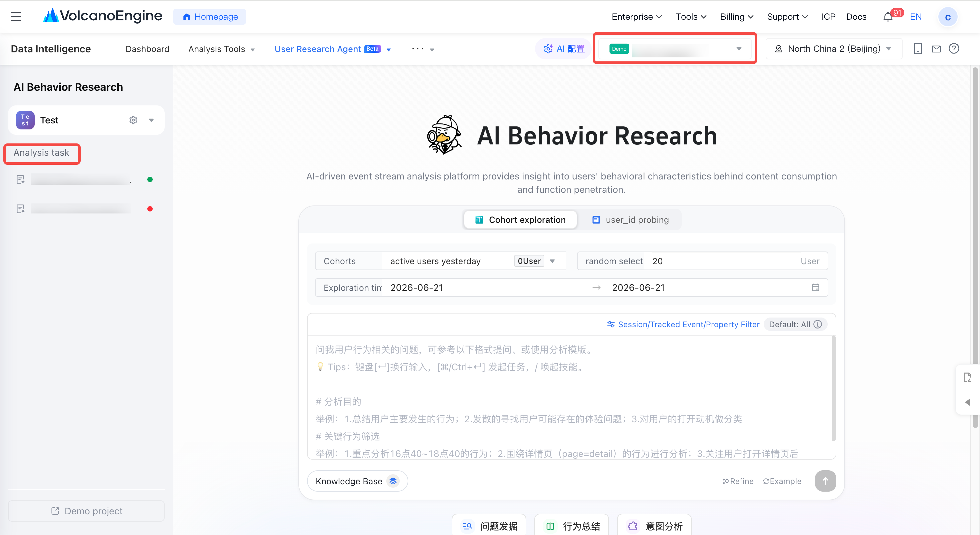Submit the query with the arrow button
This screenshot has width=980, height=535.
(825, 481)
